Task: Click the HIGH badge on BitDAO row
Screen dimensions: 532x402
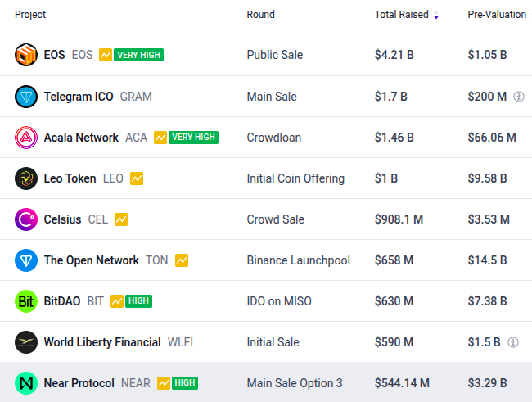Action: point(139,300)
